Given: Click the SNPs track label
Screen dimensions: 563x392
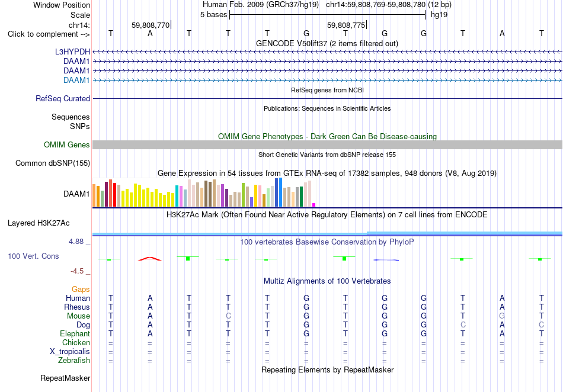Looking at the screenshot, I should click(80, 126).
